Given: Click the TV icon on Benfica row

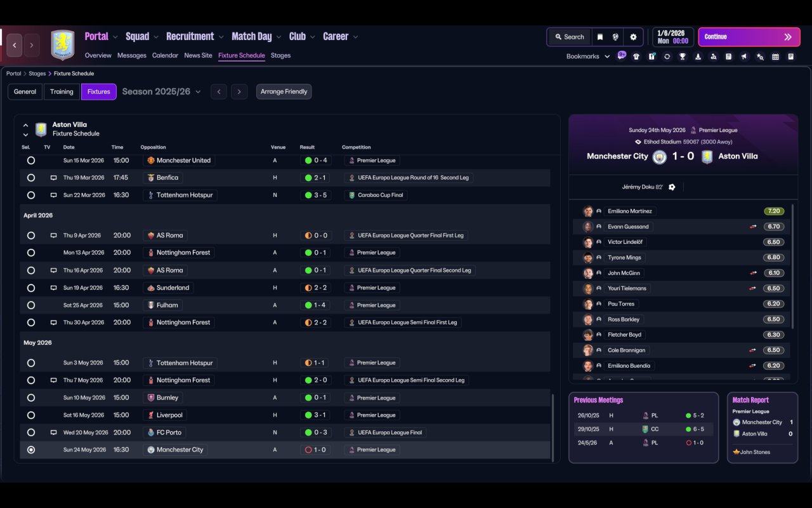Looking at the screenshot, I should [54, 178].
